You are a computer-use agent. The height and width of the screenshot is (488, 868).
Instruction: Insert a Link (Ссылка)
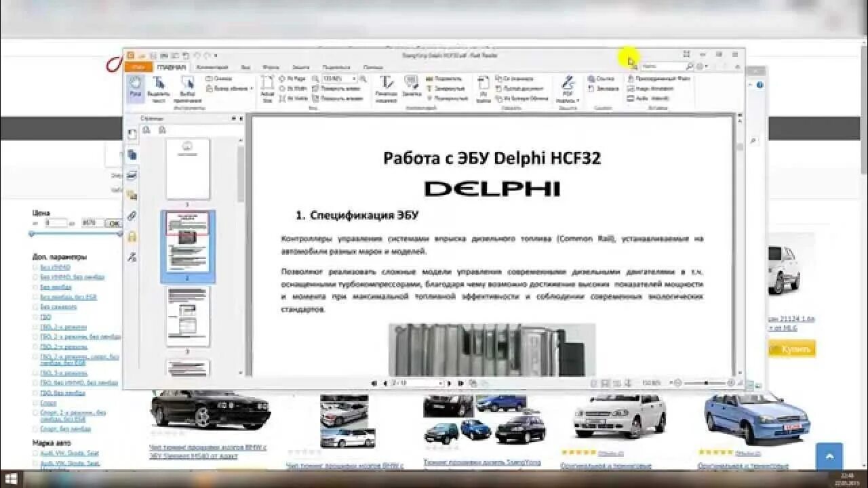(601, 79)
